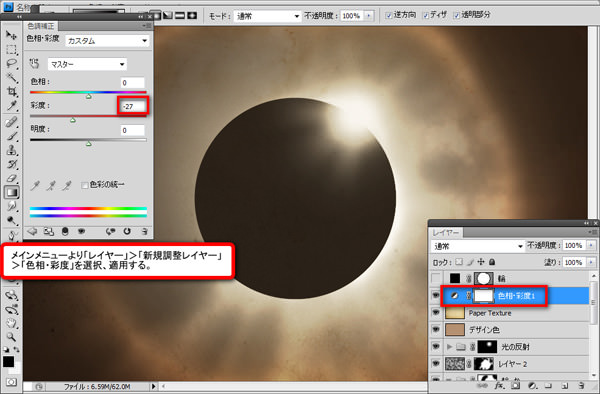Enable the 色彩の統一 checkbox
The image size is (600, 394).
[85, 185]
